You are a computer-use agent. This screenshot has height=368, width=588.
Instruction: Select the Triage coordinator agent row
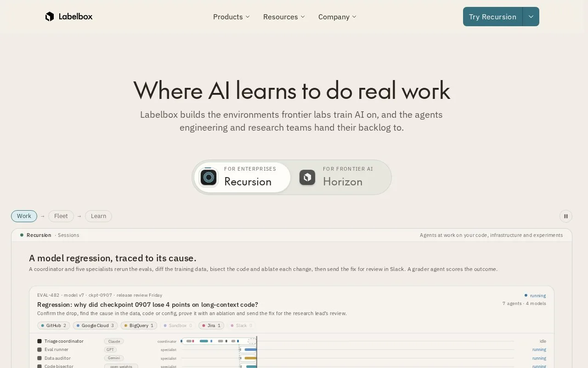(x=292, y=341)
